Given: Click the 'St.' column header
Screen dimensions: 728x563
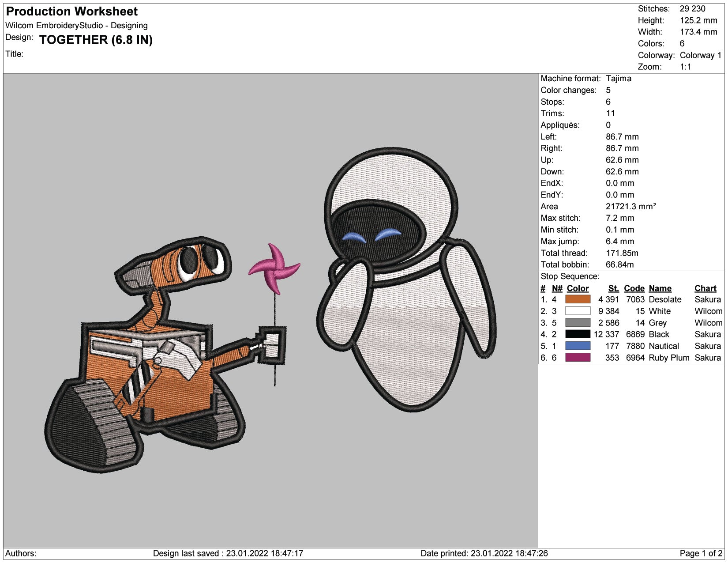Looking at the screenshot, I should tap(613, 288).
